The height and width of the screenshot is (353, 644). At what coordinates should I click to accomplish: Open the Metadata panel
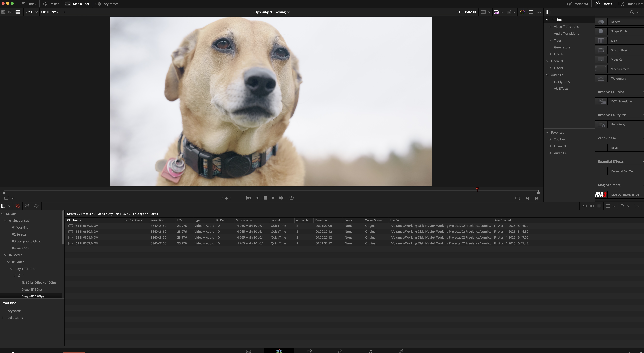tap(577, 4)
